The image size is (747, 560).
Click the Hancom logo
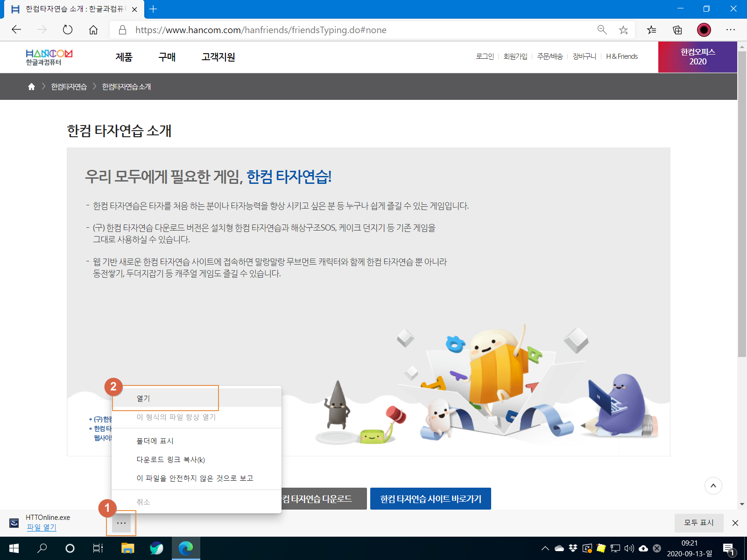[49, 57]
